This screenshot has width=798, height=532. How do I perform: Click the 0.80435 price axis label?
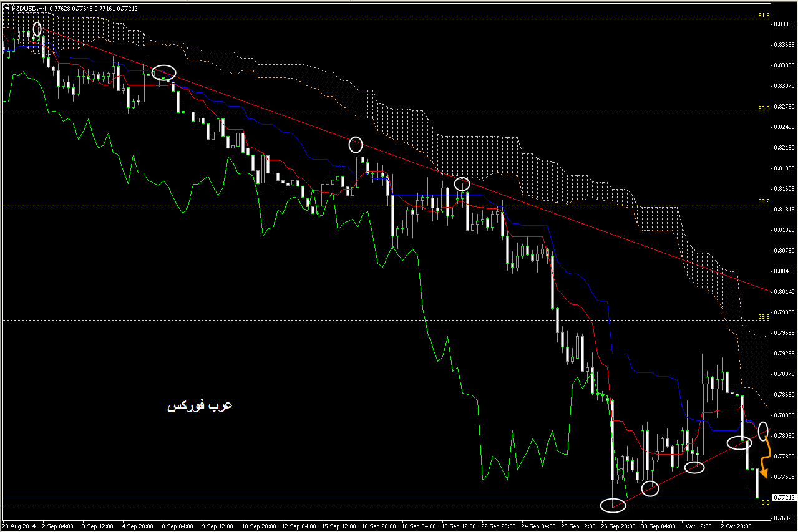tap(785, 271)
